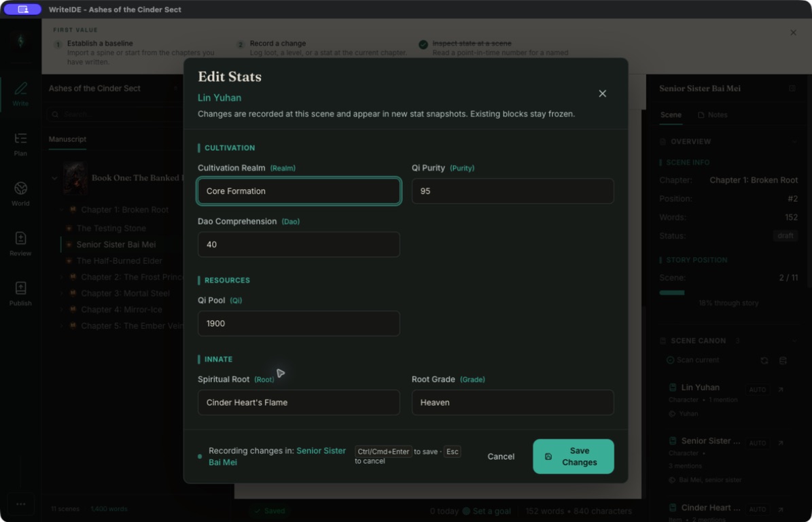Toggle AUTO on Cinder Heart canon entry

tap(758, 510)
